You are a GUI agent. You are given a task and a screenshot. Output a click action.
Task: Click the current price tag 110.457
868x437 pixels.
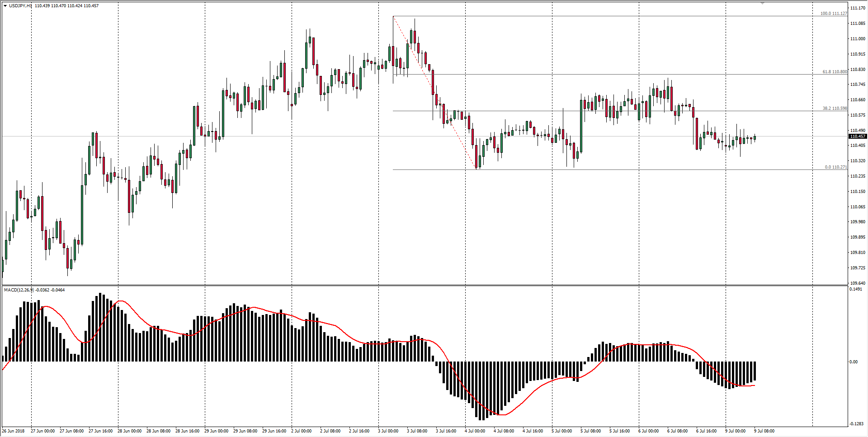(858, 136)
